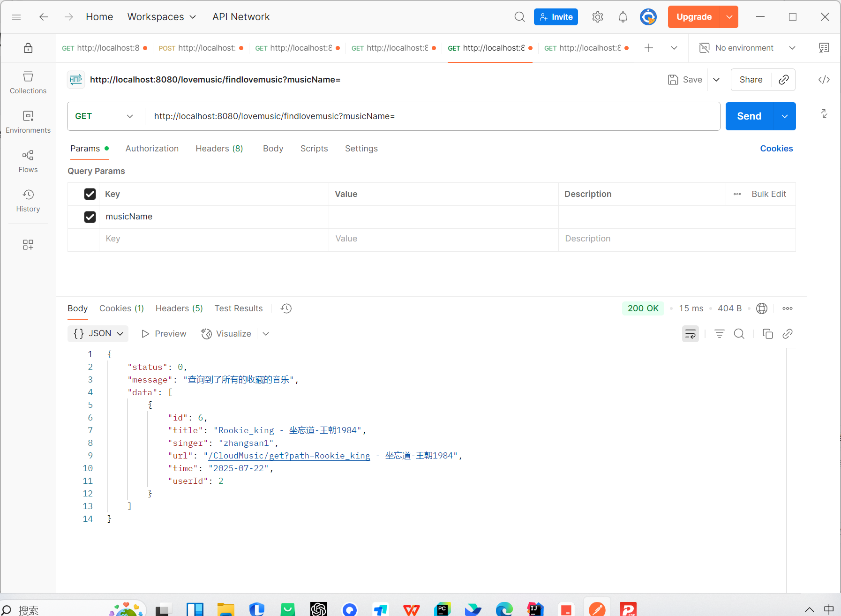Uncheck the musicName param checkbox
This screenshot has height=616, width=841.
90,217
